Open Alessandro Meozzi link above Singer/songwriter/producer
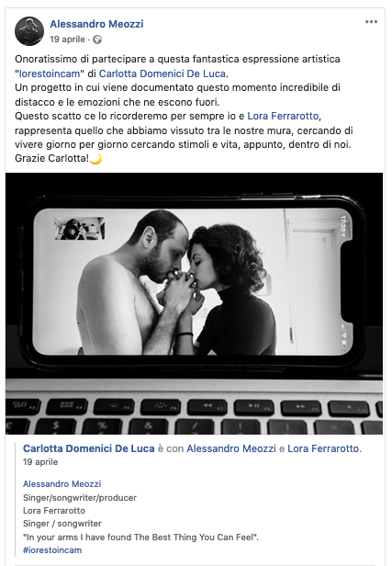 click(x=62, y=483)
